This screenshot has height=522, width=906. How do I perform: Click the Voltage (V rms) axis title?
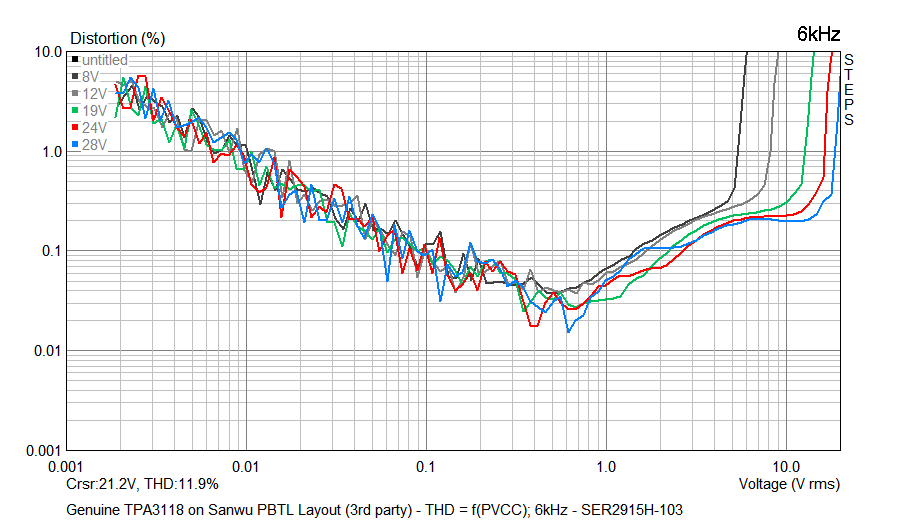coord(789,484)
